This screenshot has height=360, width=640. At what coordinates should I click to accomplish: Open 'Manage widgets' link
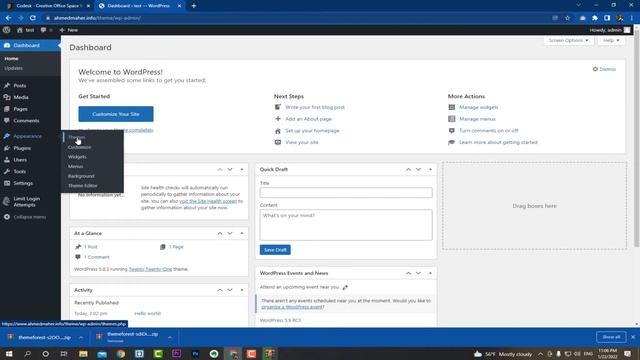coord(478,107)
